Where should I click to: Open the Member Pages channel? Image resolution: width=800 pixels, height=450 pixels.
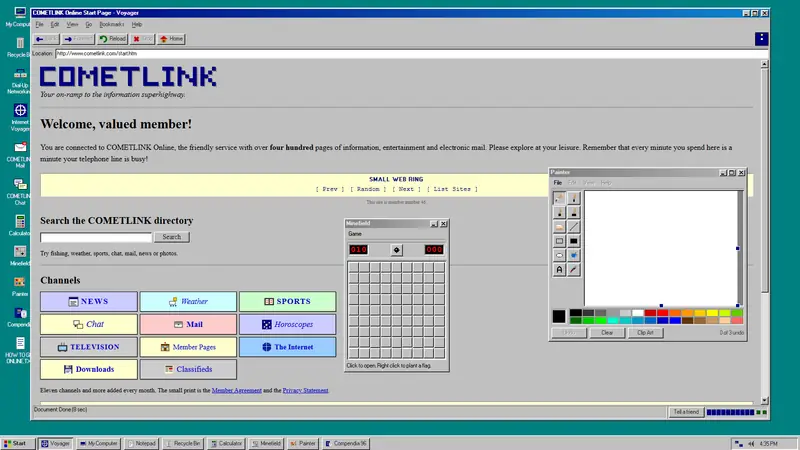coord(188,347)
